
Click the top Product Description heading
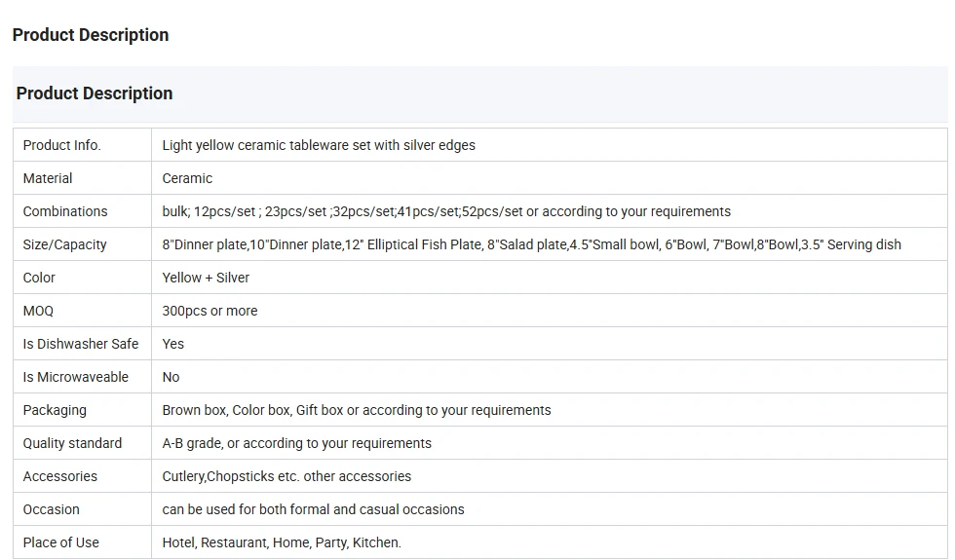90,35
